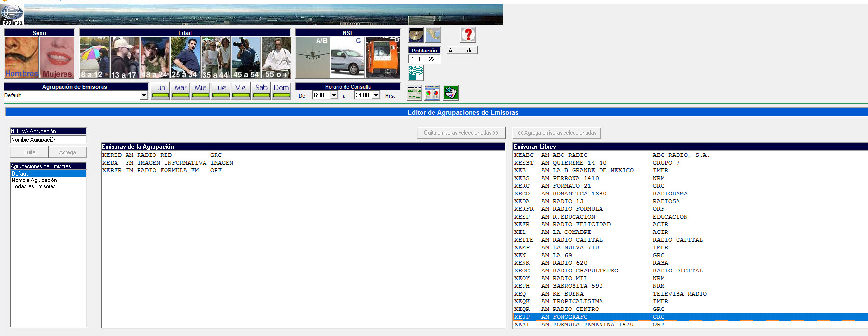Toggle the Mar day button

tap(180, 91)
